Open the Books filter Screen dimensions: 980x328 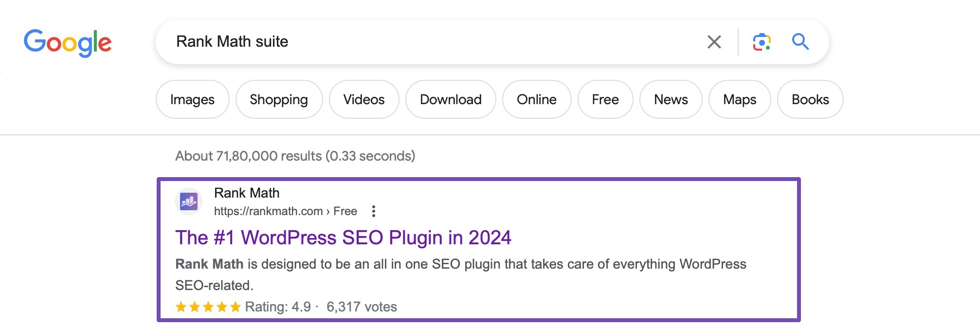(x=810, y=99)
